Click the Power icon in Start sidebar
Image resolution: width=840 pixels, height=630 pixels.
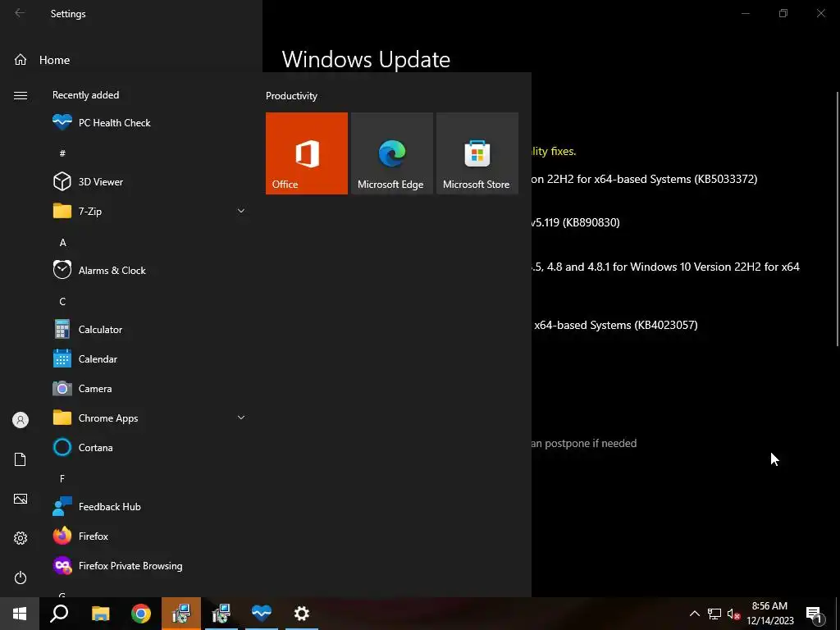click(21, 577)
